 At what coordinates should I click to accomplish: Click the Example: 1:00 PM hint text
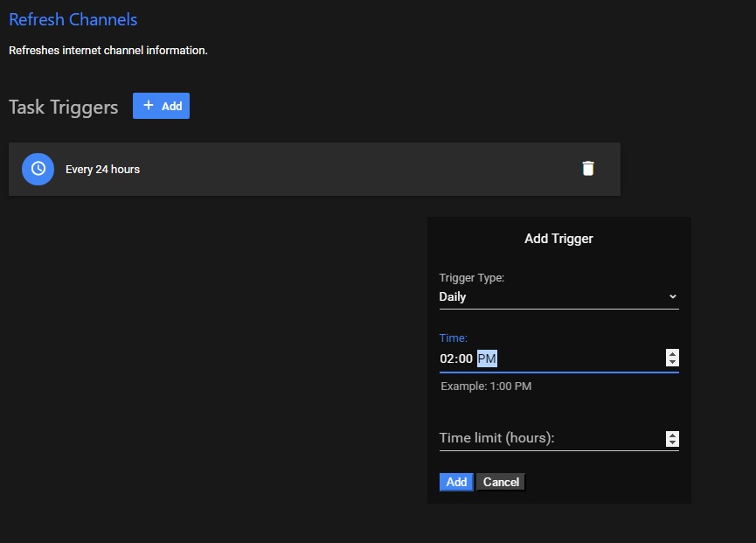click(x=485, y=386)
